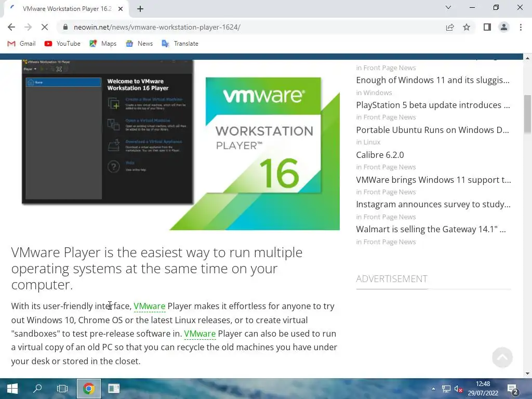The height and width of the screenshot is (399, 532).
Task: Click the scrollbar down arrow
Action: (x=527, y=374)
